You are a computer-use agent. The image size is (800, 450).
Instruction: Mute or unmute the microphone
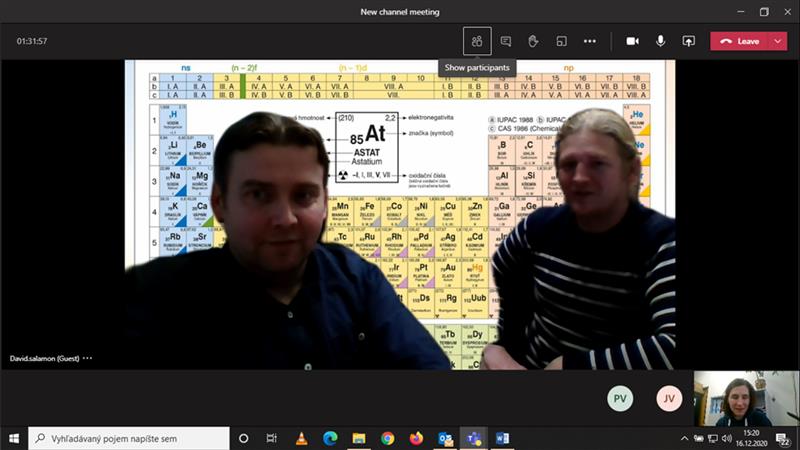pos(660,41)
